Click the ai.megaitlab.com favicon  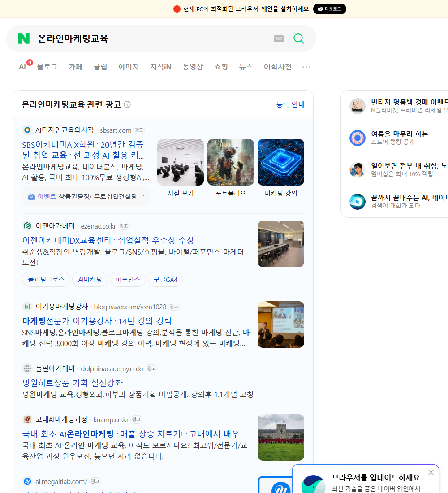[27, 481]
